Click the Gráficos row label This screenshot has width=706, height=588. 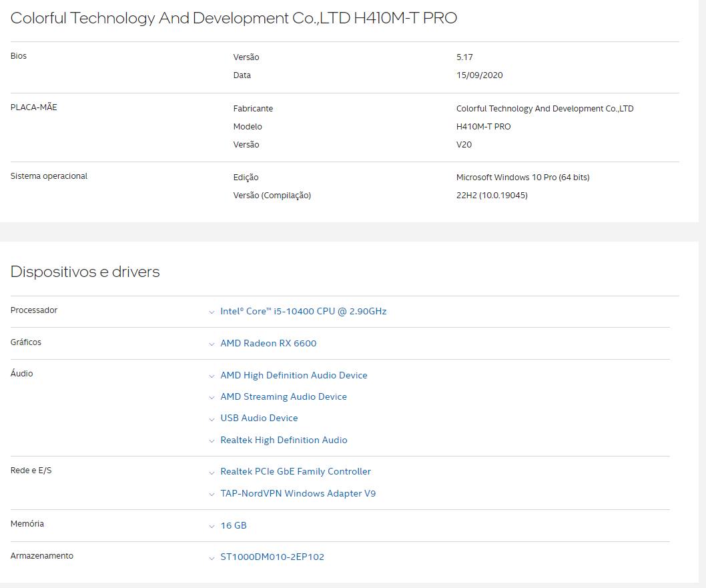(x=25, y=342)
